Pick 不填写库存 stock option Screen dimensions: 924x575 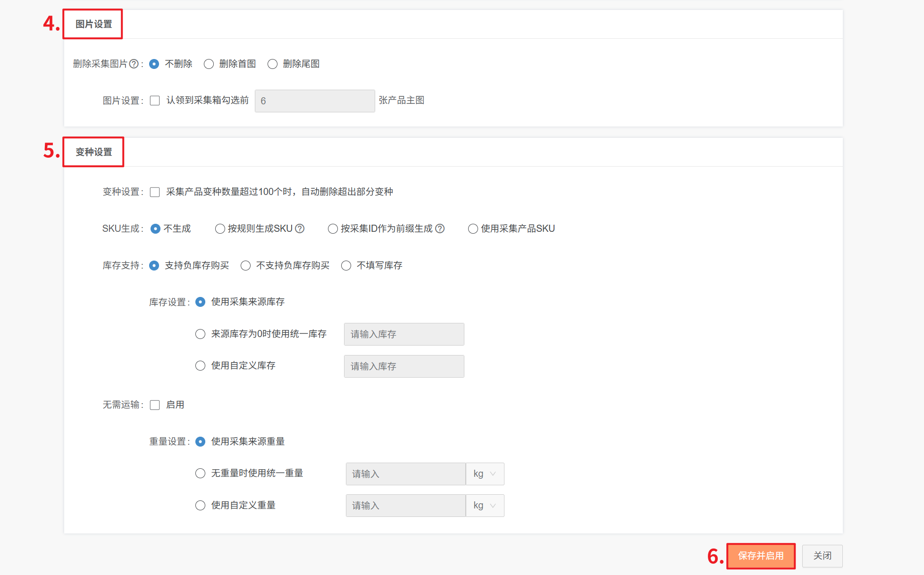[346, 266]
